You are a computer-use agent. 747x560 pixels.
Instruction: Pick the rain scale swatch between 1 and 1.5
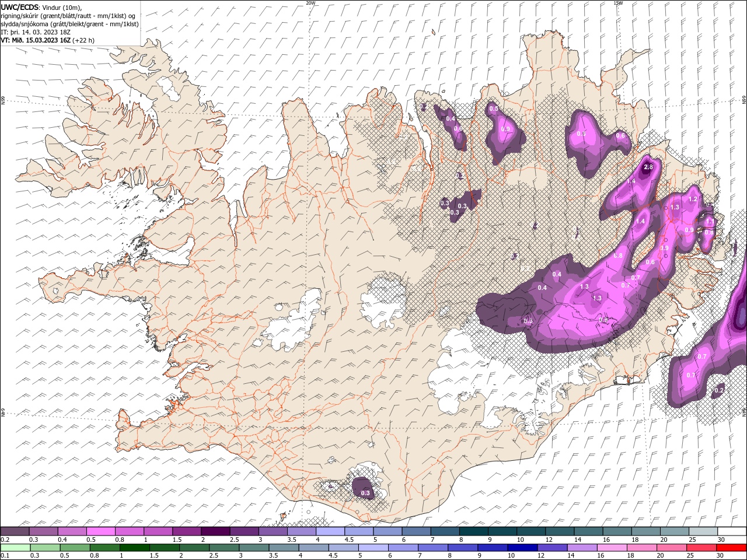134,548
